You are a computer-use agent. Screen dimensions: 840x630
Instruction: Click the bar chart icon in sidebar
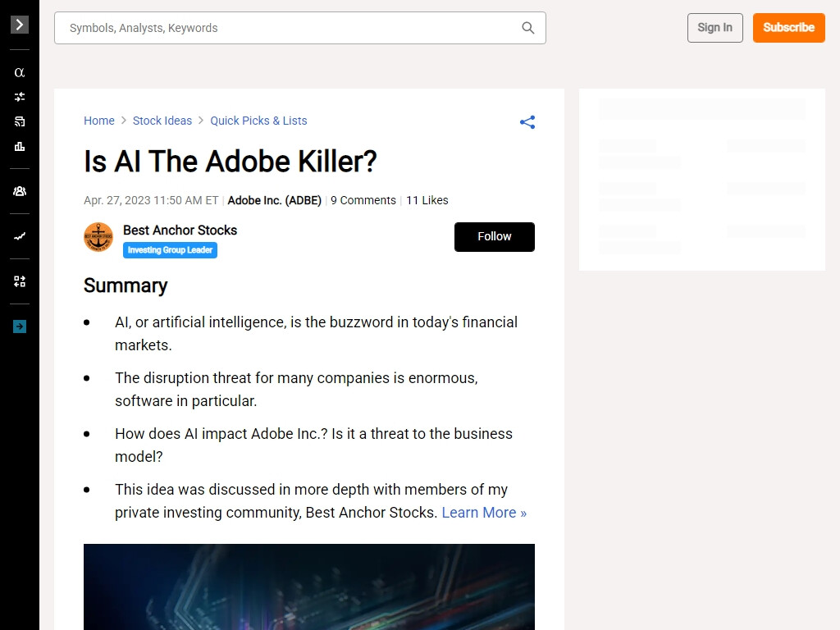click(x=20, y=146)
